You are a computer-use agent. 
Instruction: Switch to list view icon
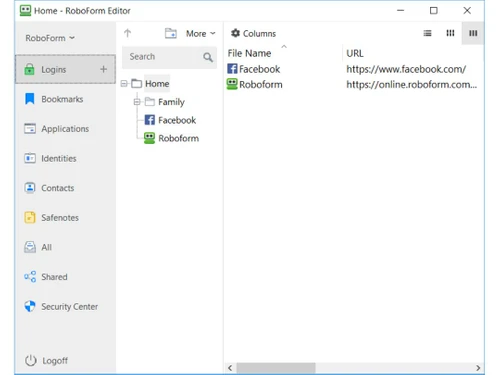point(427,33)
